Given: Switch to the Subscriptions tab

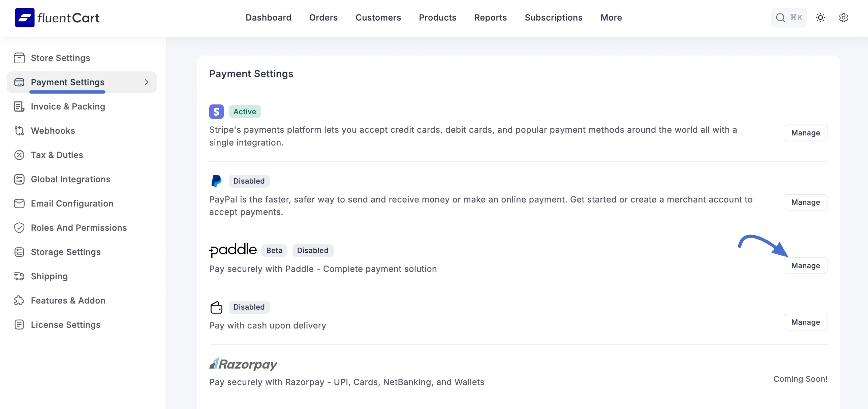Looking at the screenshot, I should click(553, 18).
